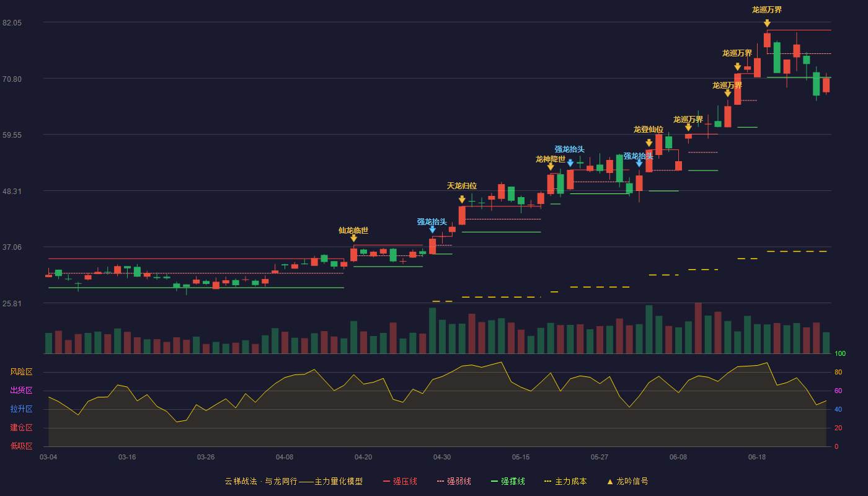Click the 建仓区 zone label
The height and width of the screenshot is (496, 868).
pos(21,428)
